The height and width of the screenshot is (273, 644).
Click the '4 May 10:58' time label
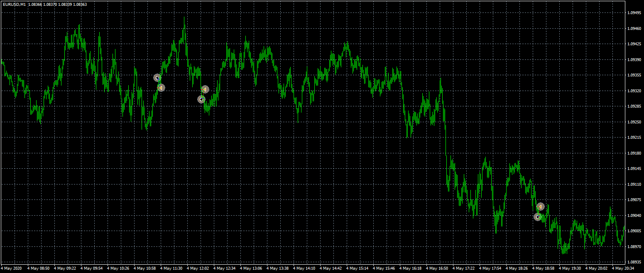145,269
